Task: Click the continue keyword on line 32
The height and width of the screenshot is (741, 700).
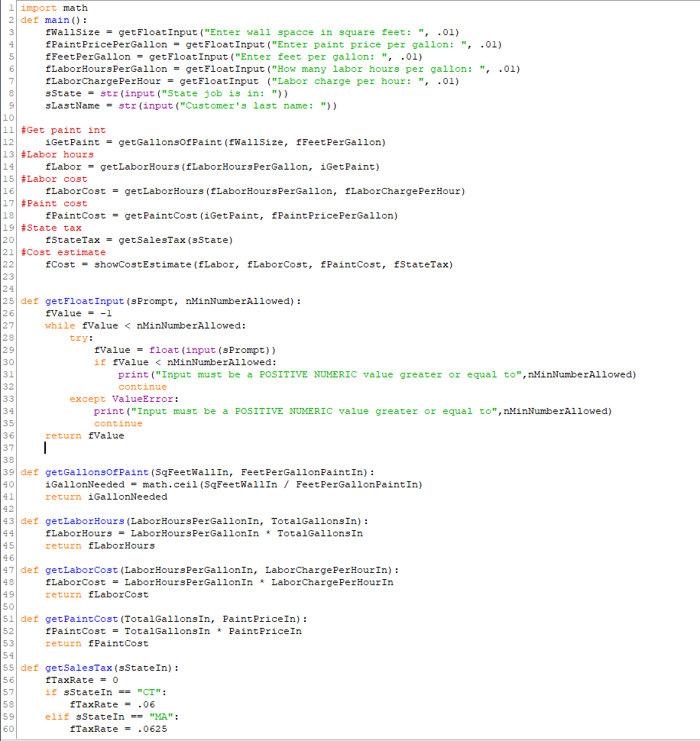Action: click(142, 387)
